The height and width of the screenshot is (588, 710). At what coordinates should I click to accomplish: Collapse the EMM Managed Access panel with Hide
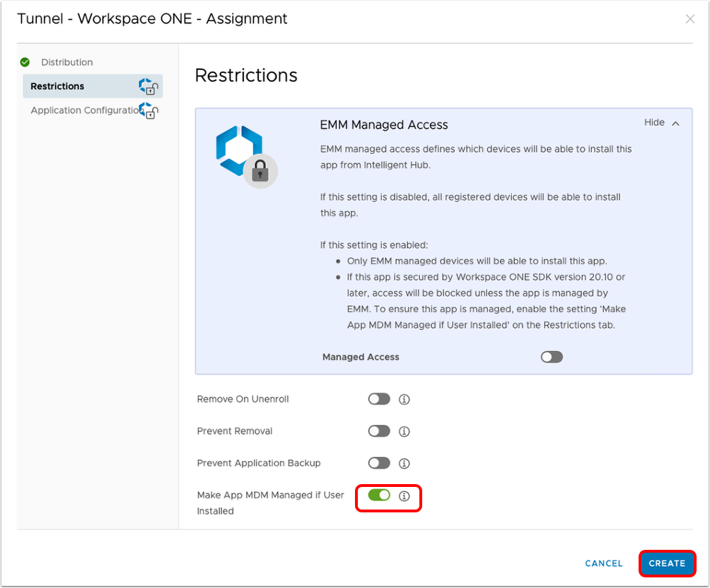[x=661, y=123]
